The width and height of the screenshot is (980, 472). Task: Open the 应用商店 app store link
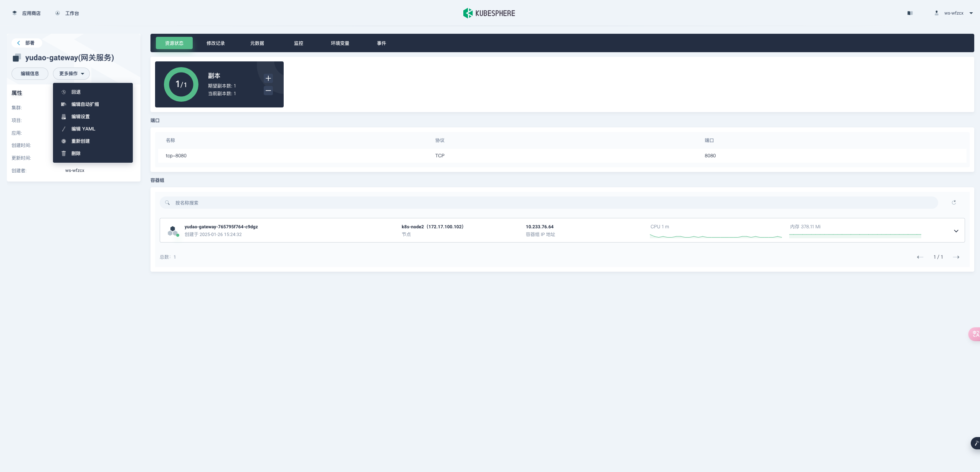coord(31,13)
